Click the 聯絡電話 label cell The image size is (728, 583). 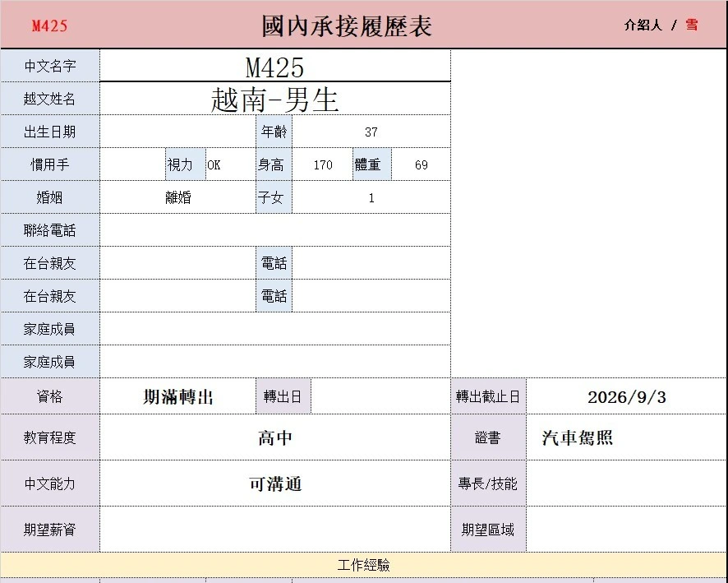[50, 230]
